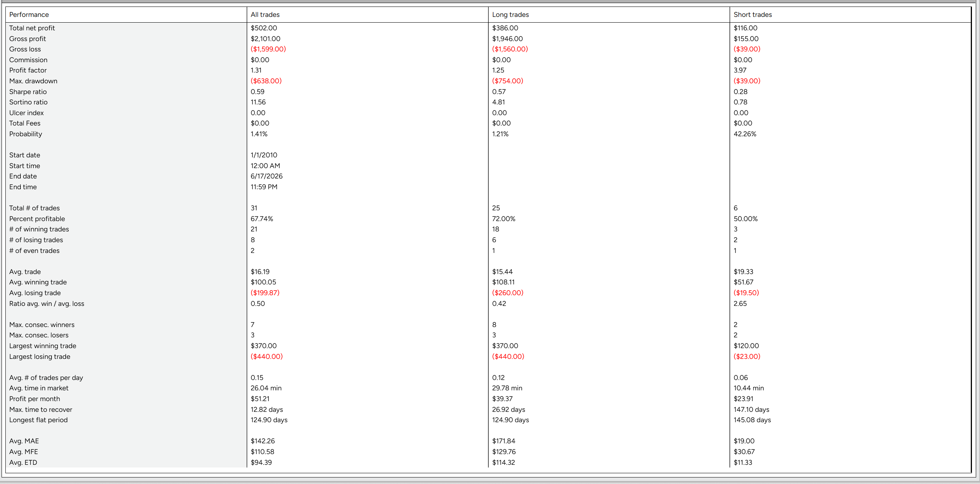The image size is (980, 484).
Task: Click the "$2,101.00" gross profit value
Action: tap(266, 39)
